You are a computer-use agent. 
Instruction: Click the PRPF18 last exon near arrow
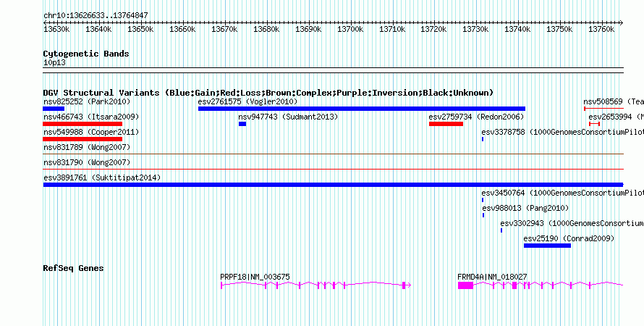pyautogui.click(x=404, y=285)
